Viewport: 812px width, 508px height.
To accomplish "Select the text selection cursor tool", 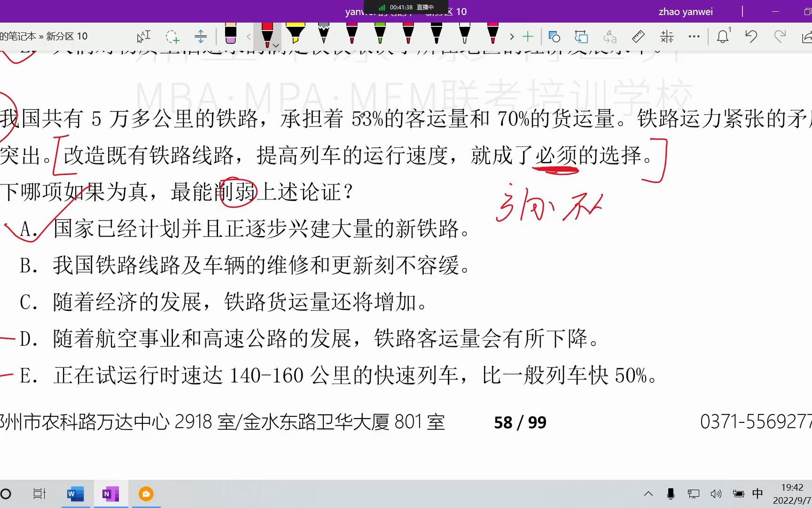I will (x=143, y=36).
